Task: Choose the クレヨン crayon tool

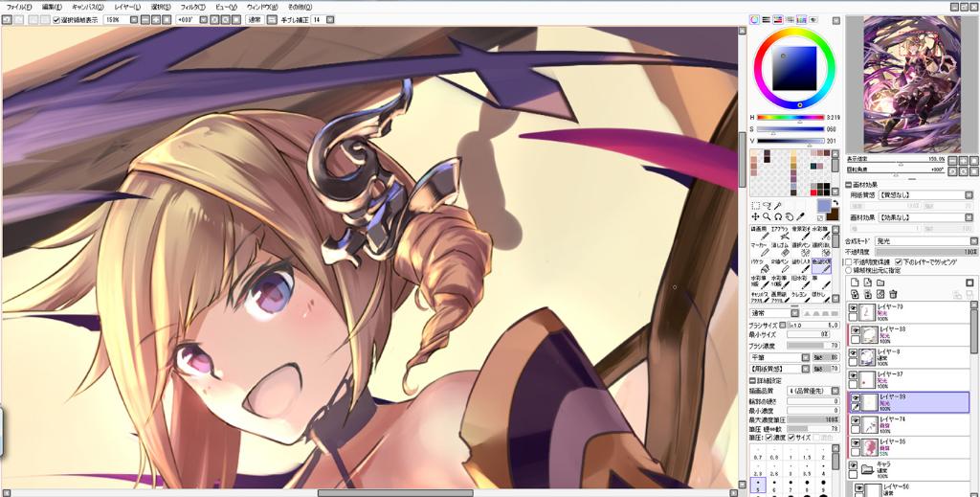Action: [800, 299]
